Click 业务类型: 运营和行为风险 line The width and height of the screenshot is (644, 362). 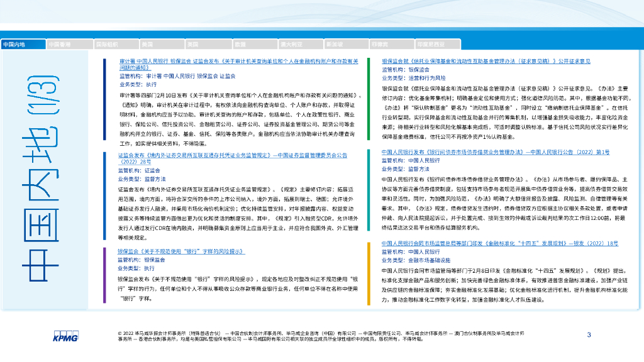pyautogui.click(x=414, y=78)
